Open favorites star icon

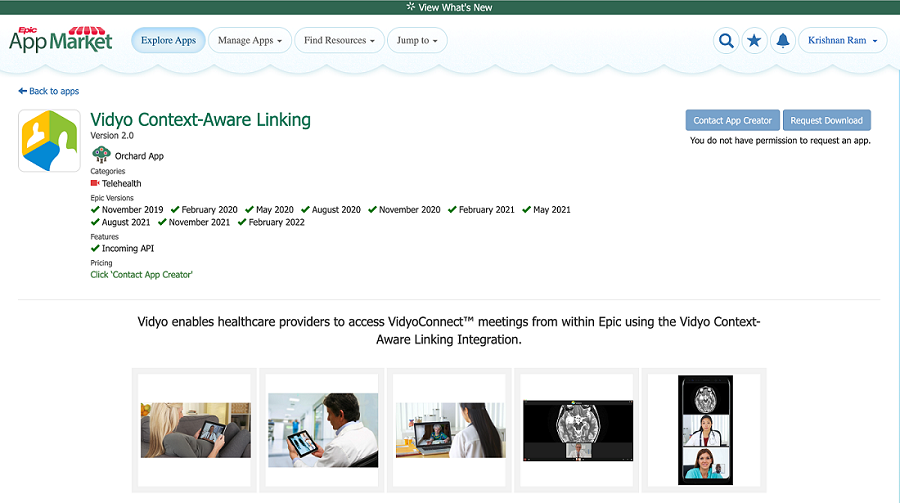coord(754,41)
